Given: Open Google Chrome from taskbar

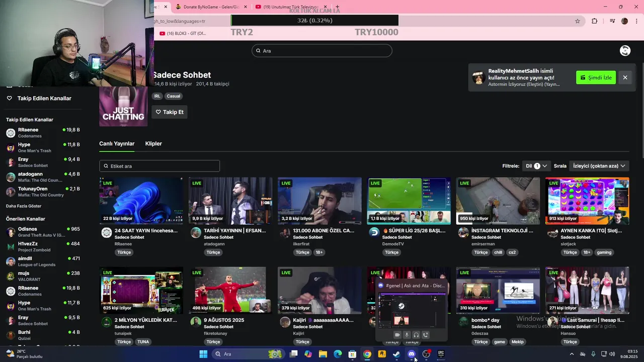Looking at the screenshot, I should click(x=367, y=354).
